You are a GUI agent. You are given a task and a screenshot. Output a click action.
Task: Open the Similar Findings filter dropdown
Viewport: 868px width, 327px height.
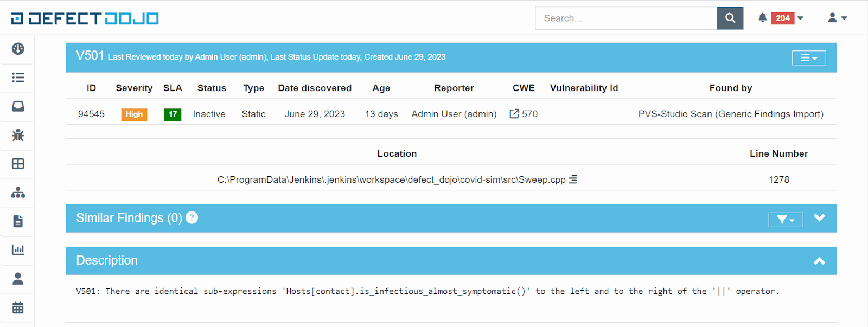785,220
